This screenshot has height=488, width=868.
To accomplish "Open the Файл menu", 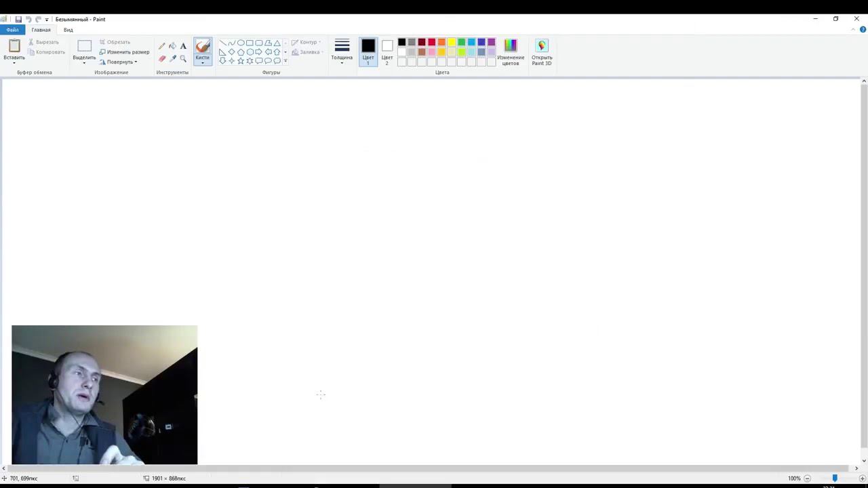I will 12,30.
